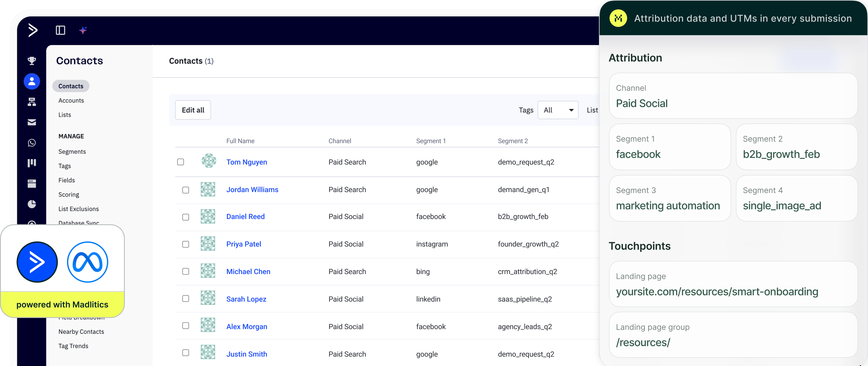Click the Full Name column header

click(x=240, y=141)
